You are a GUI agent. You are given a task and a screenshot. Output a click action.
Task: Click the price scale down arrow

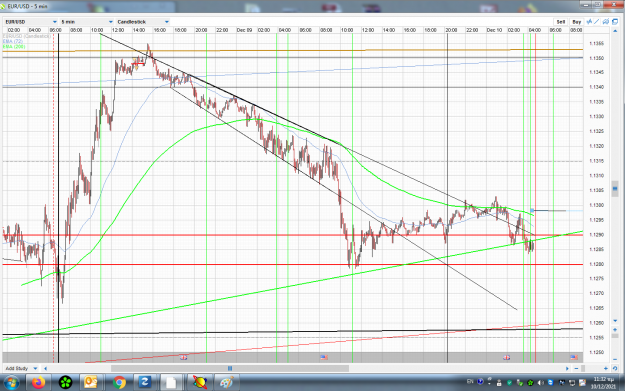pyautogui.click(x=615, y=320)
